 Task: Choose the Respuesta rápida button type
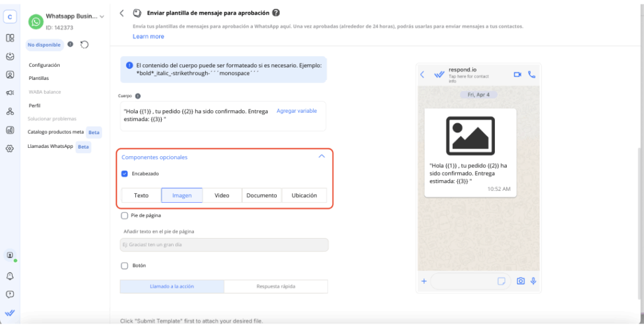276,286
